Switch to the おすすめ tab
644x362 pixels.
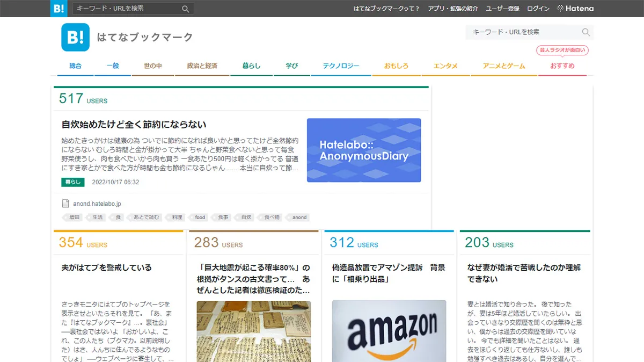562,65
